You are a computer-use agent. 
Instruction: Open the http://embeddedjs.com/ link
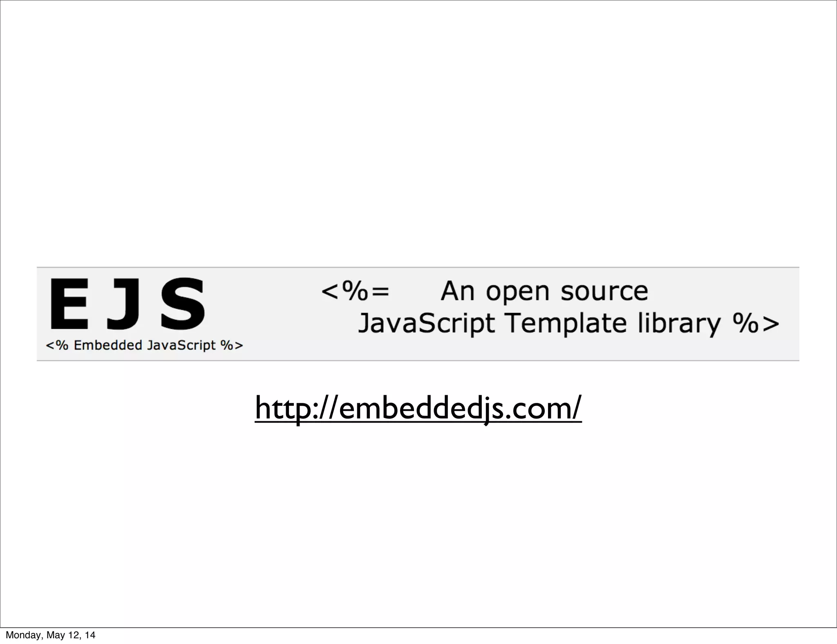pos(418,408)
